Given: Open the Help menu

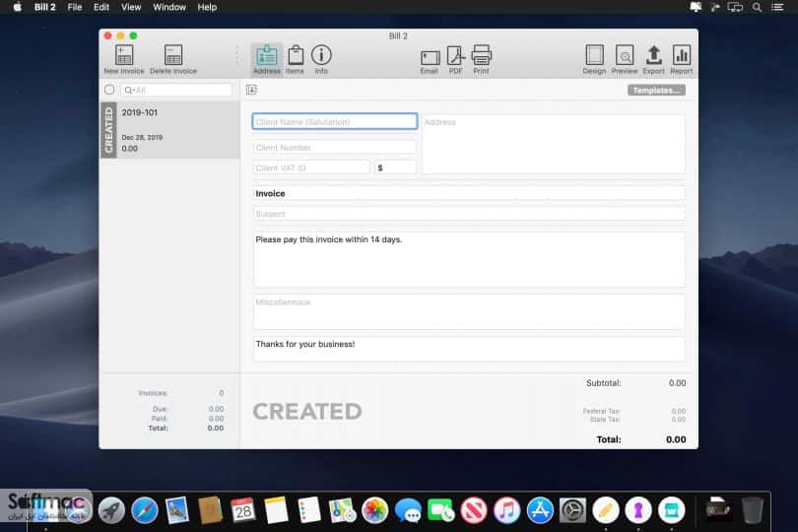Looking at the screenshot, I should [207, 7].
